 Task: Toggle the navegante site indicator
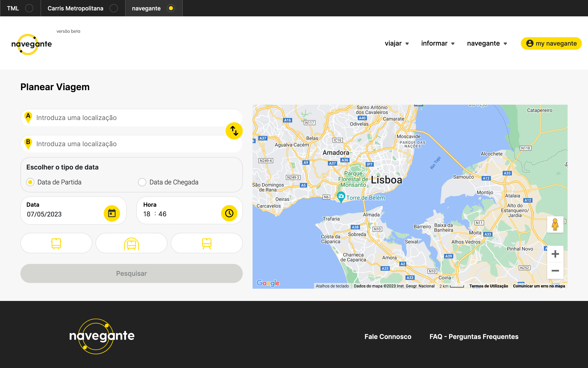[x=171, y=8]
